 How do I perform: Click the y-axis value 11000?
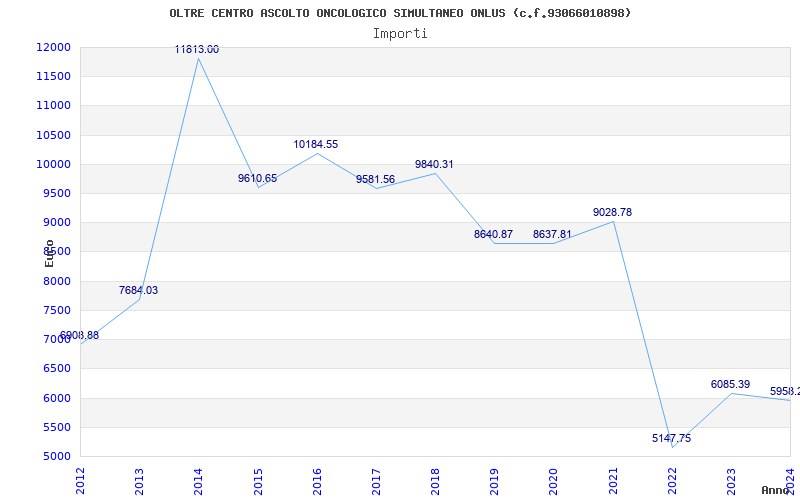click(x=54, y=106)
